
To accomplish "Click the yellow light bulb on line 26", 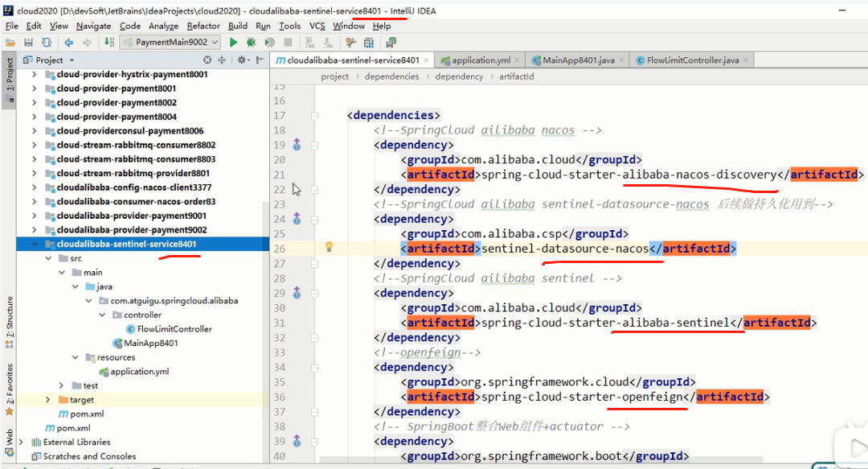I will [329, 247].
